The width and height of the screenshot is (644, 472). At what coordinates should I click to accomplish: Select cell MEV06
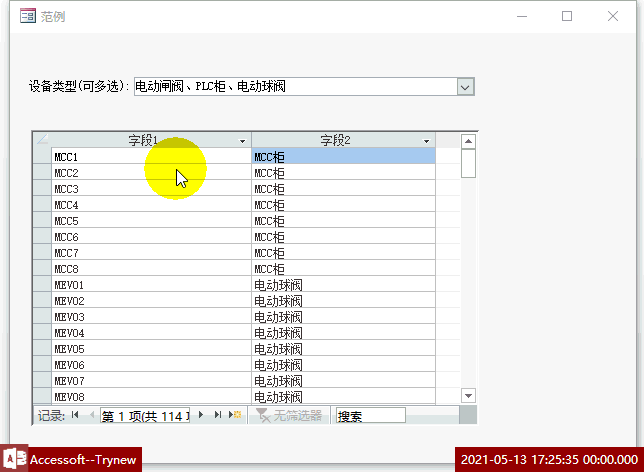tap(151, 365)
